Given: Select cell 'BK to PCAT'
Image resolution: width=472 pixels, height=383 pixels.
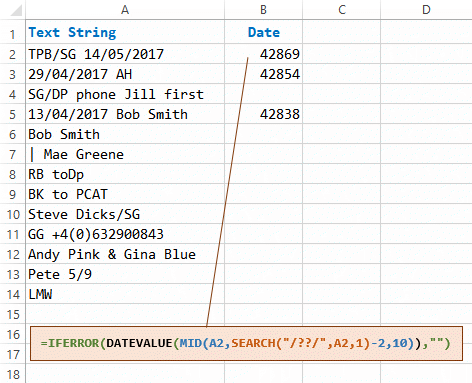Looking at the screenshot, I should tap(125, 194).
